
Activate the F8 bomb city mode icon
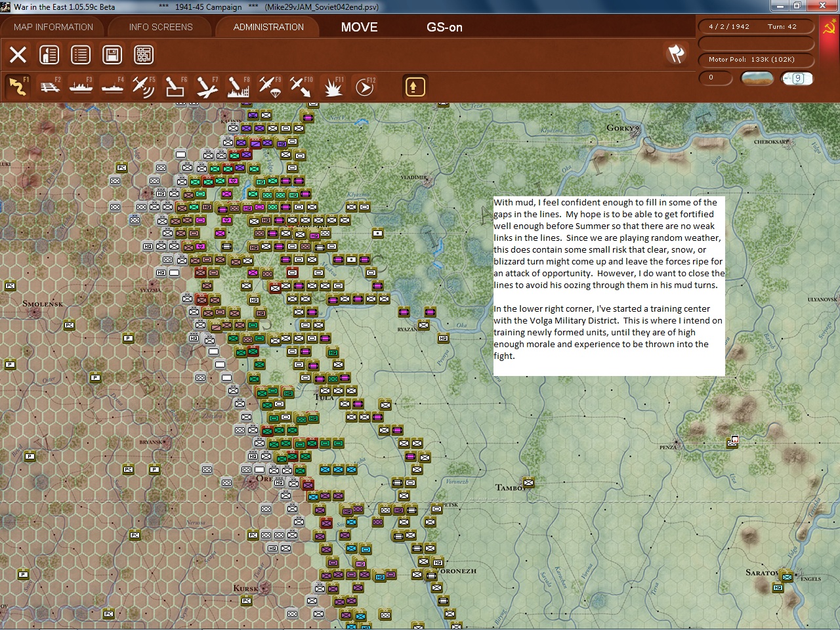(x=238, y=87)
